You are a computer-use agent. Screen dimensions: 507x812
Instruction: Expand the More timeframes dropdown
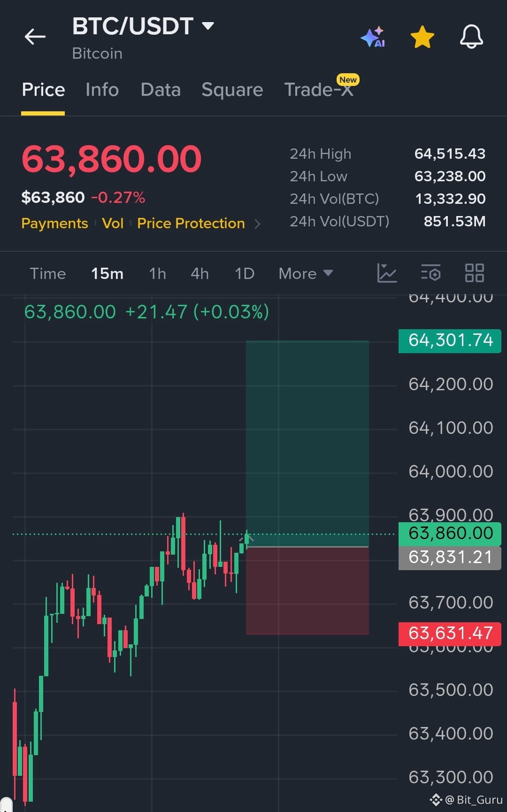click(x=306, y=273)
